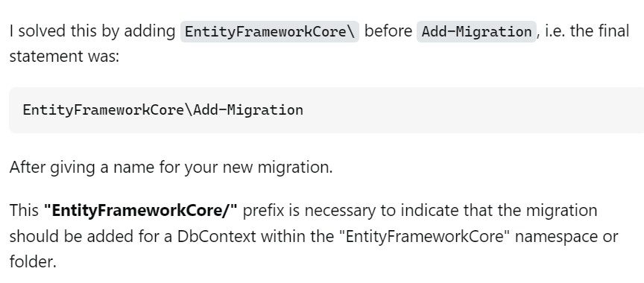The image size is (644, 283).
Task: Click 'EntityFrameworkCore' inside the gray code block
Action: 104,110
